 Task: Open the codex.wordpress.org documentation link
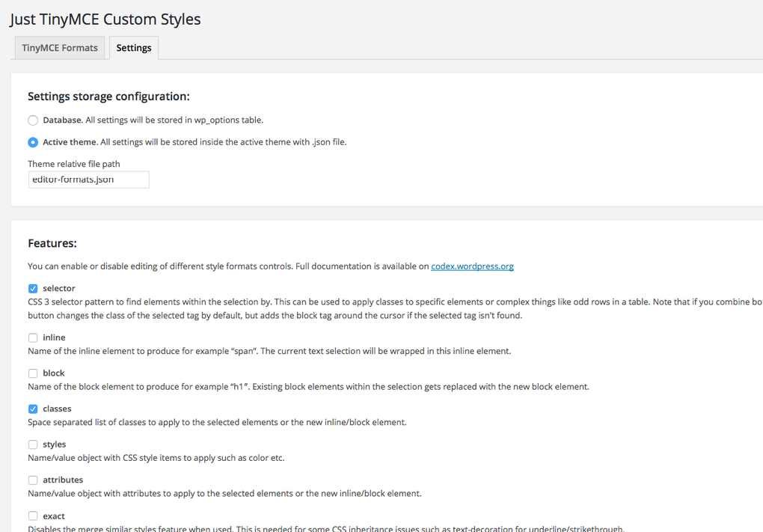pyautogui.click(x=472, y=266)
